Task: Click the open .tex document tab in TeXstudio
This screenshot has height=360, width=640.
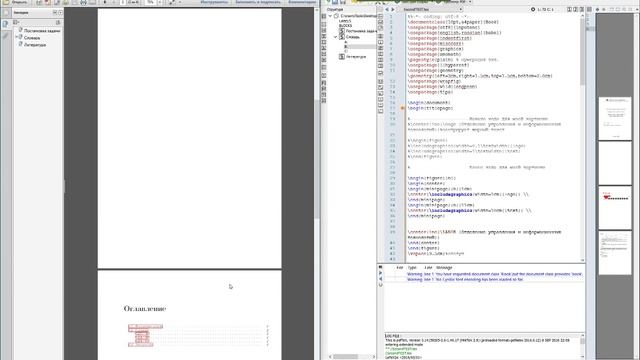Action: point(416,9)
